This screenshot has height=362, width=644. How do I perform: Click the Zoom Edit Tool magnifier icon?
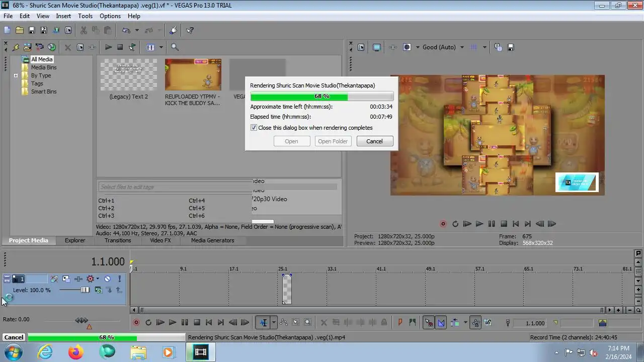pyautogui.click(x=307, y=323)
